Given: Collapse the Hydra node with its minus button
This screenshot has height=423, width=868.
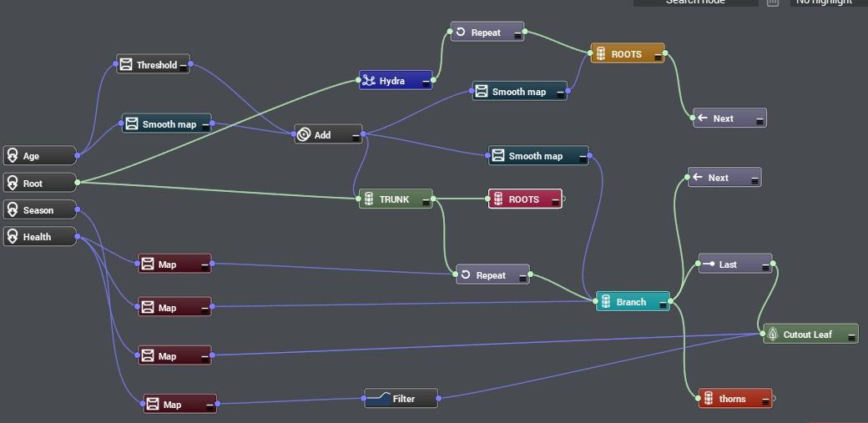Looking at the screenshot, I should (x=426, y=83).
